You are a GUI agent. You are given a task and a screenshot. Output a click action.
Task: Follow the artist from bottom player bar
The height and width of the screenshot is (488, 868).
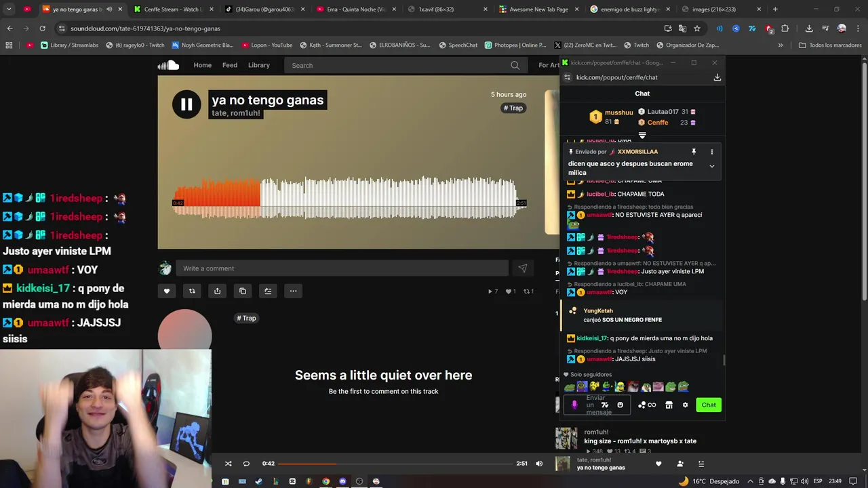(680, 464)
